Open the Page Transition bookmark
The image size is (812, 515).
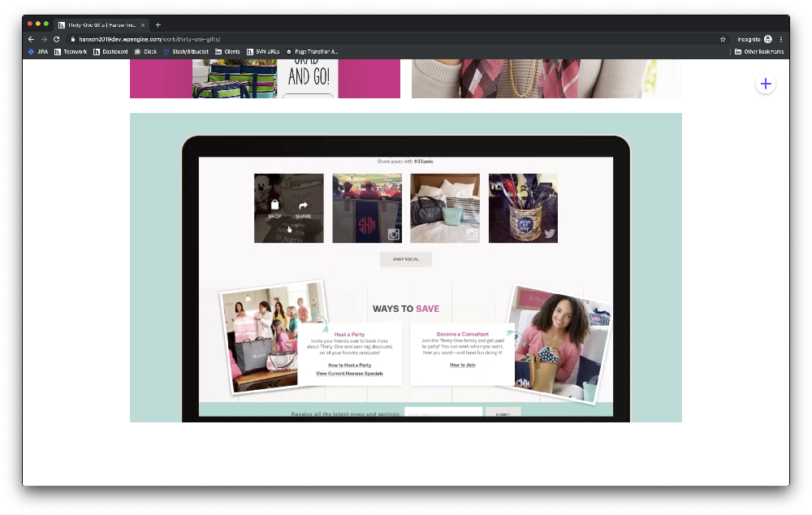(312, 52)
